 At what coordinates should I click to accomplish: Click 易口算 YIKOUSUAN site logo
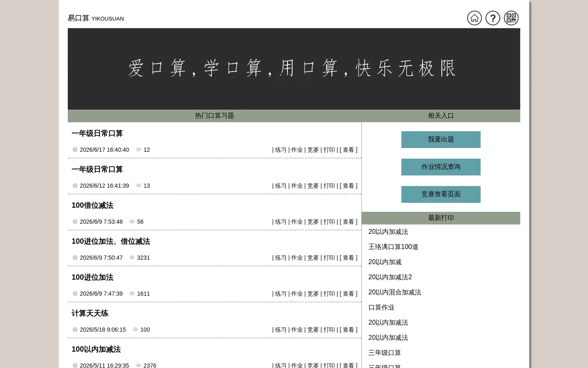pyautogui.click(x=96, y=18)
